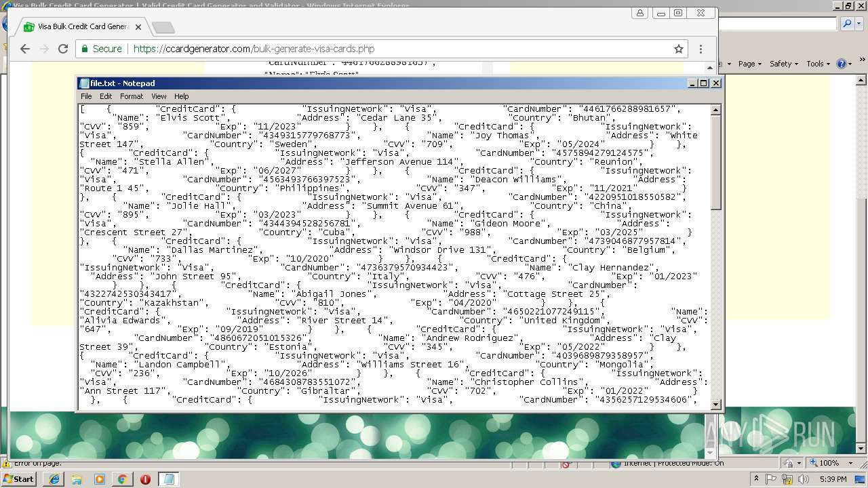
Task: Reload the ccardgenerator page in Chrome
Action: click(x=63, y=49)
